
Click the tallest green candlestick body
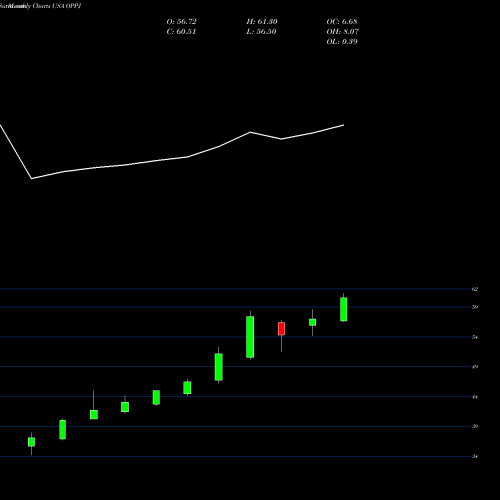[250, 337]
